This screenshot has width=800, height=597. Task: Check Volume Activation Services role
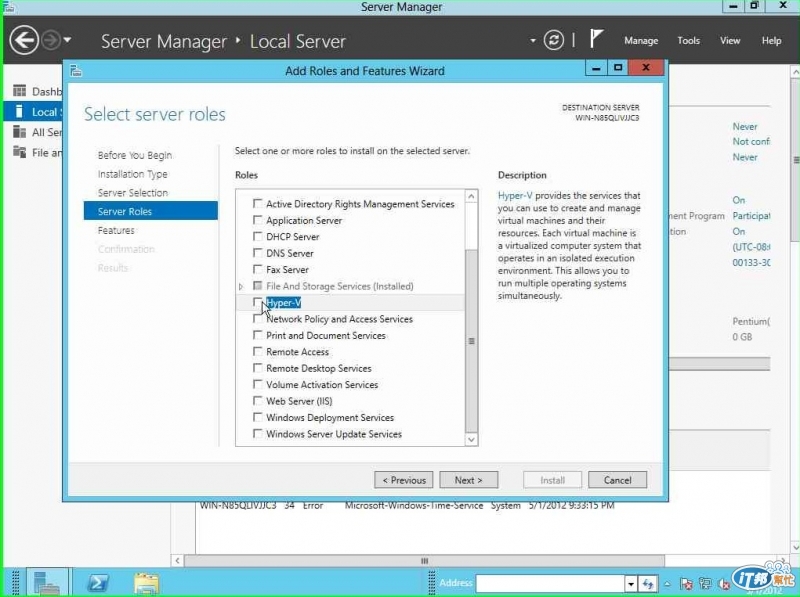pyautogui.click(x=258, y=384)
